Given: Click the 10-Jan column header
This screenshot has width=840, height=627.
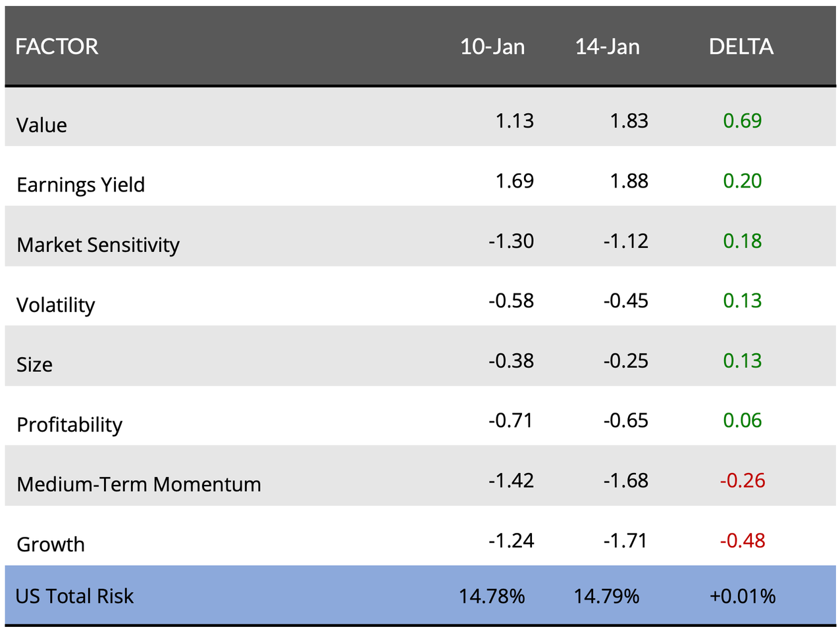Looking at the screenshot, I should tap(492, 47).
